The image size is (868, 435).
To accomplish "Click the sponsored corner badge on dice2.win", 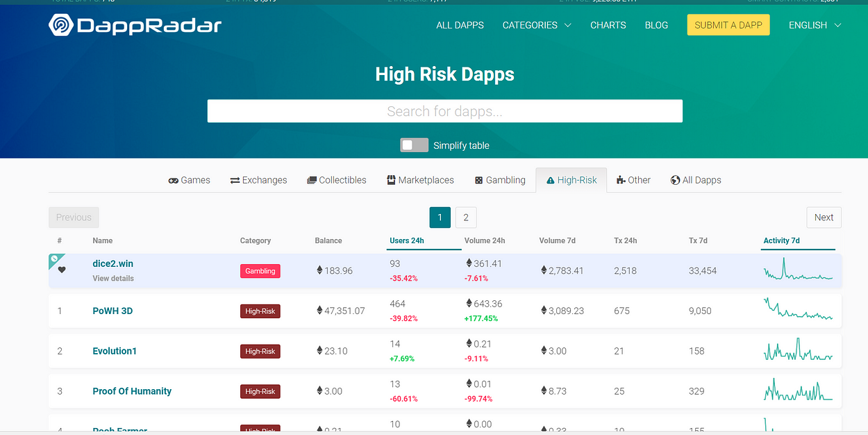I will (x=55, y=259).
